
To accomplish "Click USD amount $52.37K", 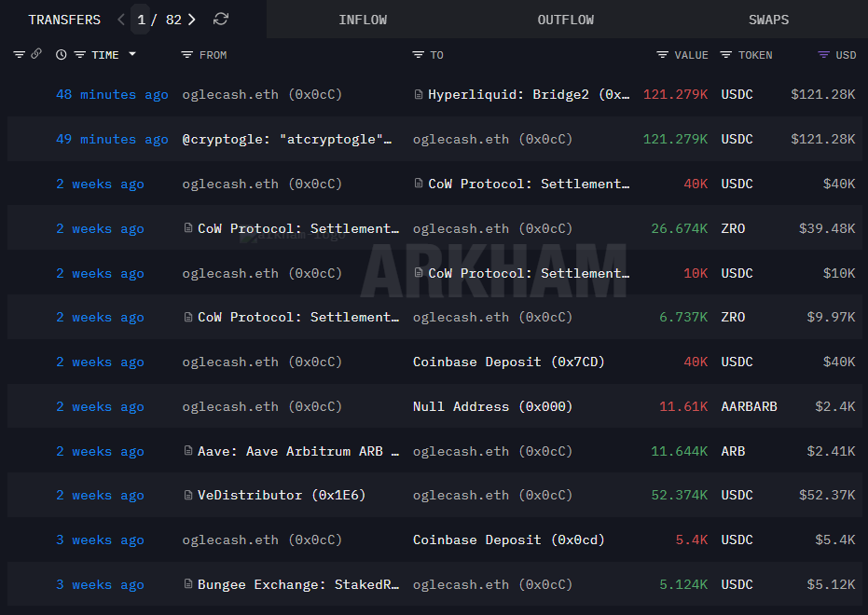I will click(827, 495).
